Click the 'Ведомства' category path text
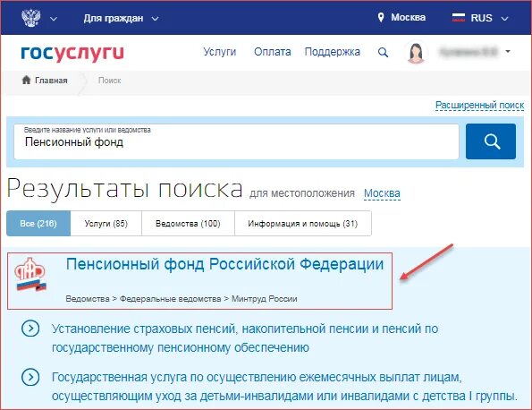 [88, 299]
